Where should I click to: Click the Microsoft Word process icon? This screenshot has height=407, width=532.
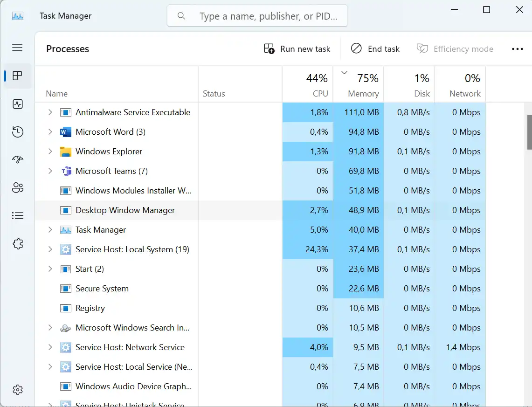click(x=65, y=132)
